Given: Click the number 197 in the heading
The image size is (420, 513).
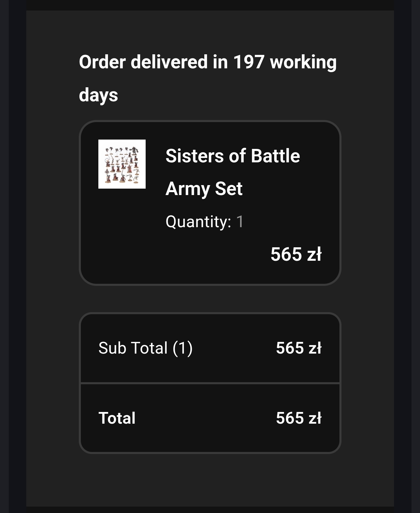Looking at the screenshot, I should pos(248,62).
